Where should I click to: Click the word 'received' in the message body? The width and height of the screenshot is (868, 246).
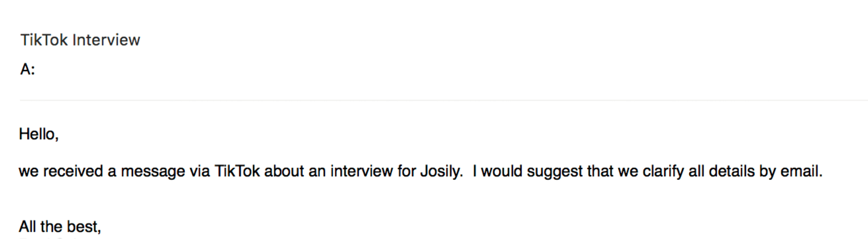[73, 171]
